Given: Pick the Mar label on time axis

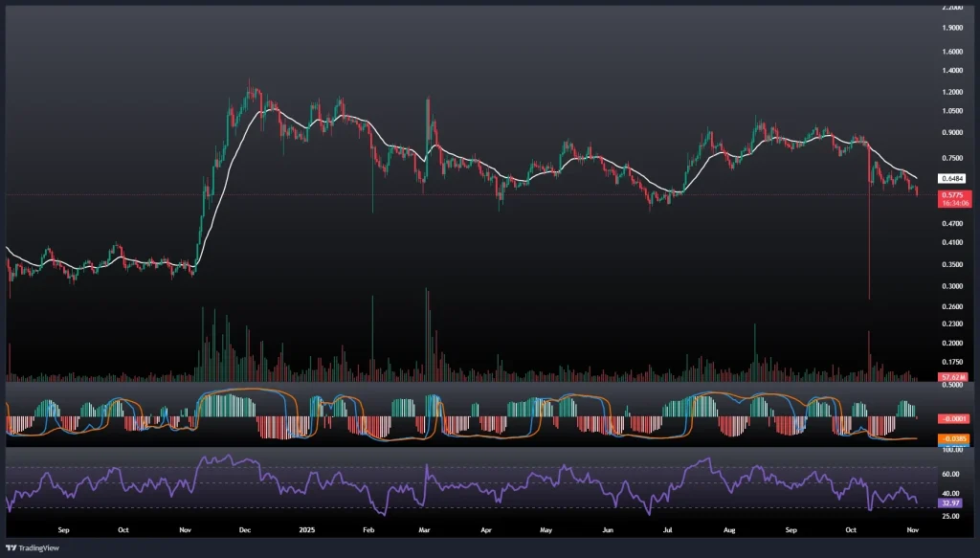Looking at the screenshot, I should coord(425,528).
